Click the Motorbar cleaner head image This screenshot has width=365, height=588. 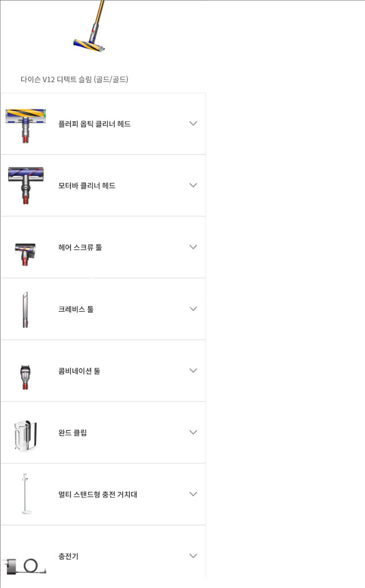coord(26,185)
